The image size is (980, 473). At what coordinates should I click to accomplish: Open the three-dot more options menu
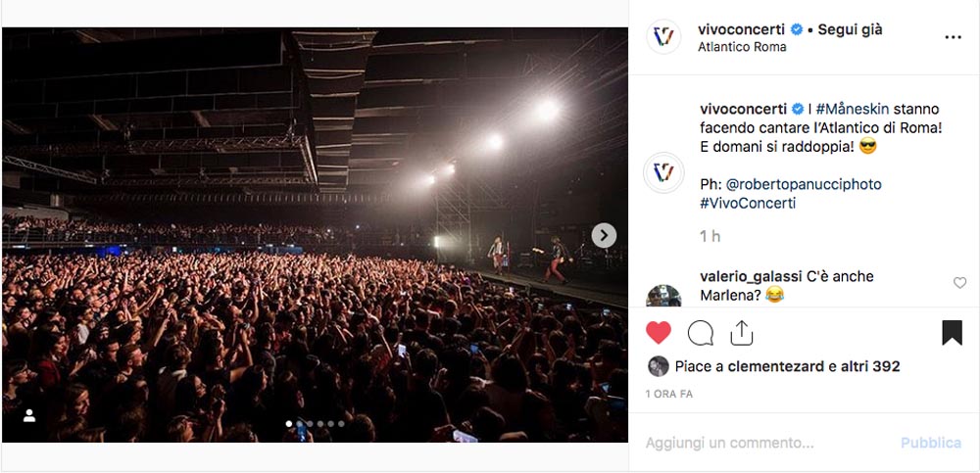(x=953, y=37)
